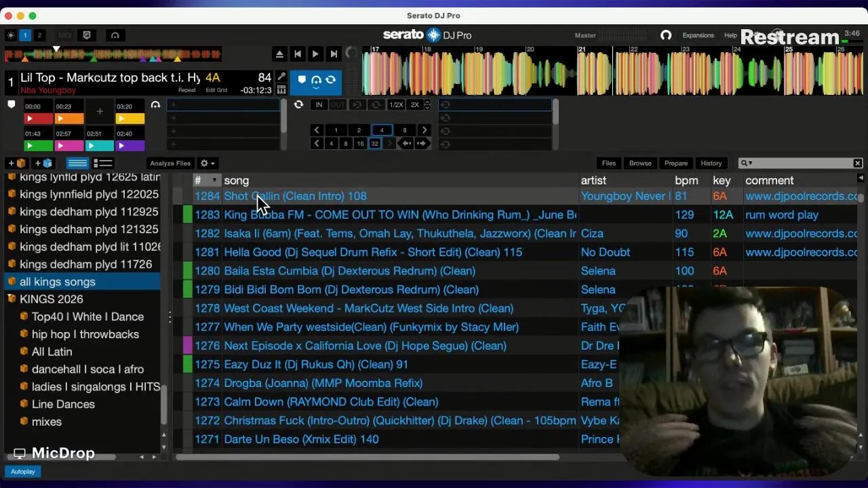Image resolution: width=868 pixels, height=488 pixels.
Task: Skip to next track in deck
Action: point(333,54)
